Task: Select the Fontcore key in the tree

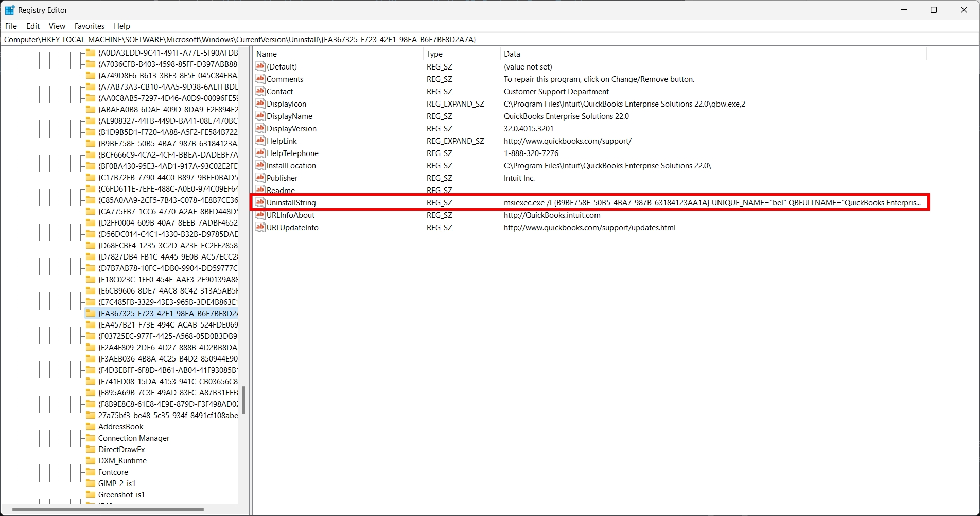Action: pos(113,472)
